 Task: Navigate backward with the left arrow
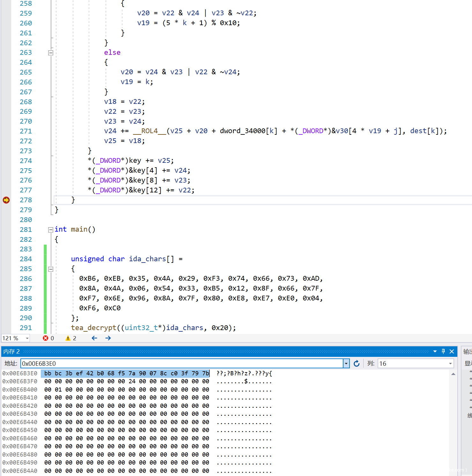coord(94,338)
